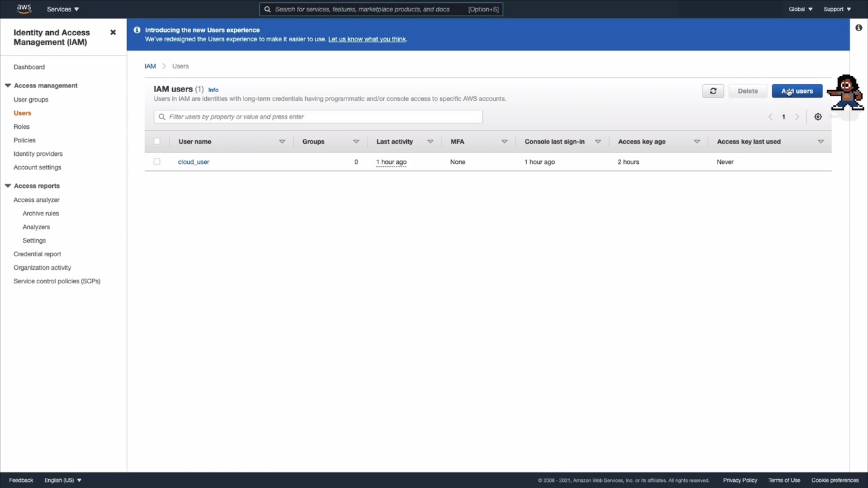Viewport: 868px width, 488px height.
Task: Open Identity providers in sidebar
Action: (x=38, y=154)
